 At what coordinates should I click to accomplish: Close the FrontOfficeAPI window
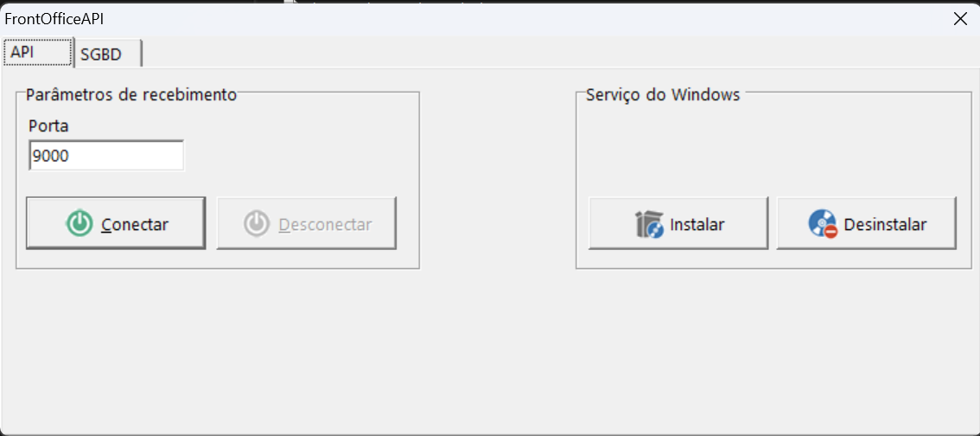pyautogui.click(x=959, y=18)
